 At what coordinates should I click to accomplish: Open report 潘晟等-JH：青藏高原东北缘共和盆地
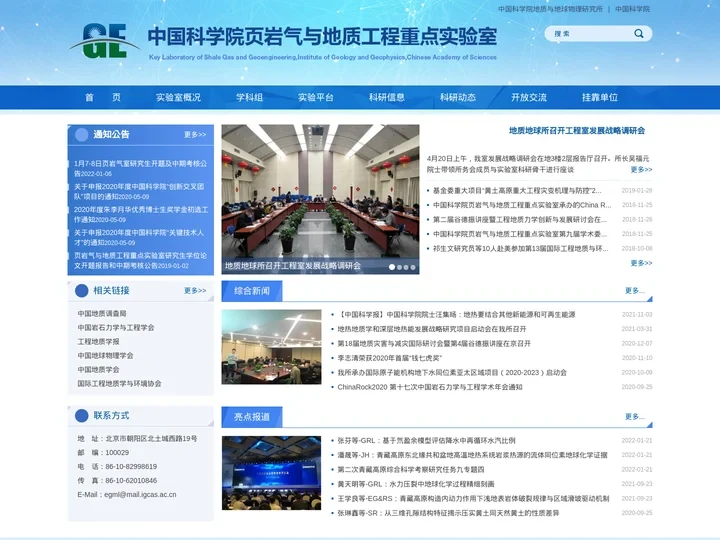pos(472,455)
